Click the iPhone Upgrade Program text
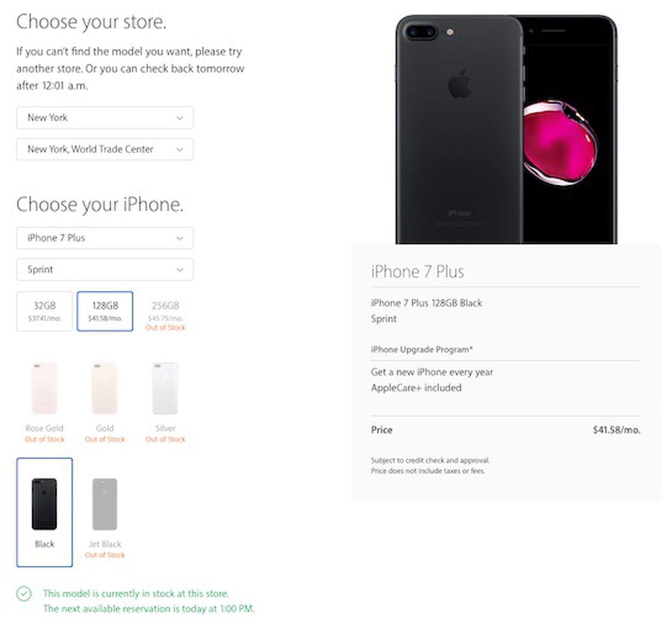This screenshot has height=624, width=672. [x=422, y=350]
